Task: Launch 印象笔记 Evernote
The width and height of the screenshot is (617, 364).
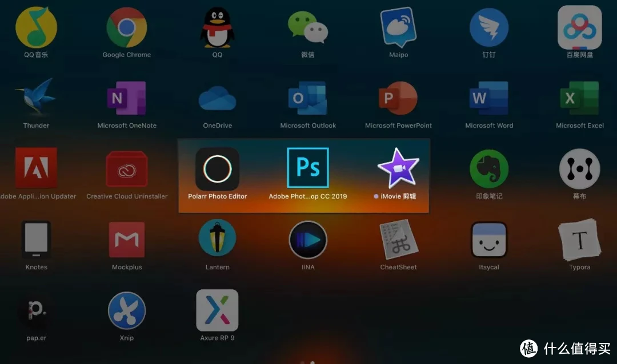Action: click(489, 169)
